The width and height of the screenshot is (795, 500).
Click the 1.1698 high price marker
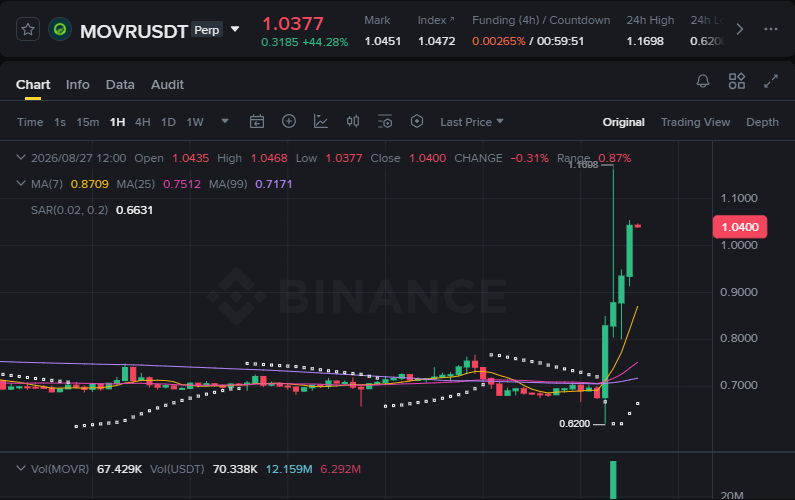[583, 165]
